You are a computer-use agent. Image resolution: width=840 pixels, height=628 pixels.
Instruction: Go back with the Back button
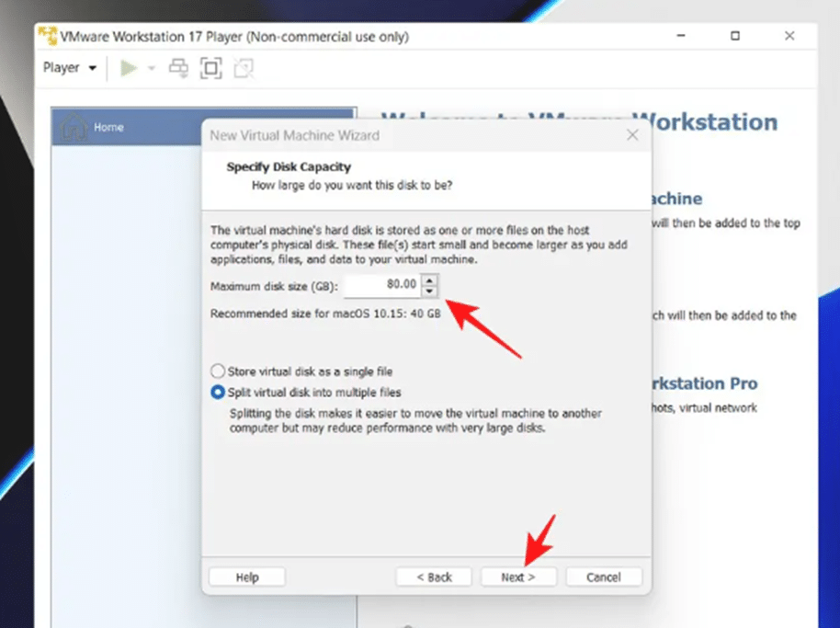434,577
